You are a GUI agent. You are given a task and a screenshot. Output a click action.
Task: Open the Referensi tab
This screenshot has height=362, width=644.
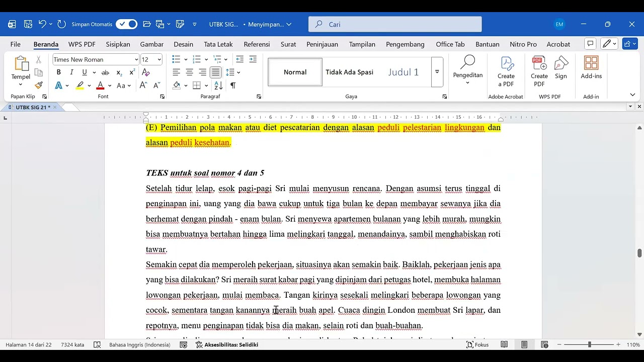click(x=257, y=44)
